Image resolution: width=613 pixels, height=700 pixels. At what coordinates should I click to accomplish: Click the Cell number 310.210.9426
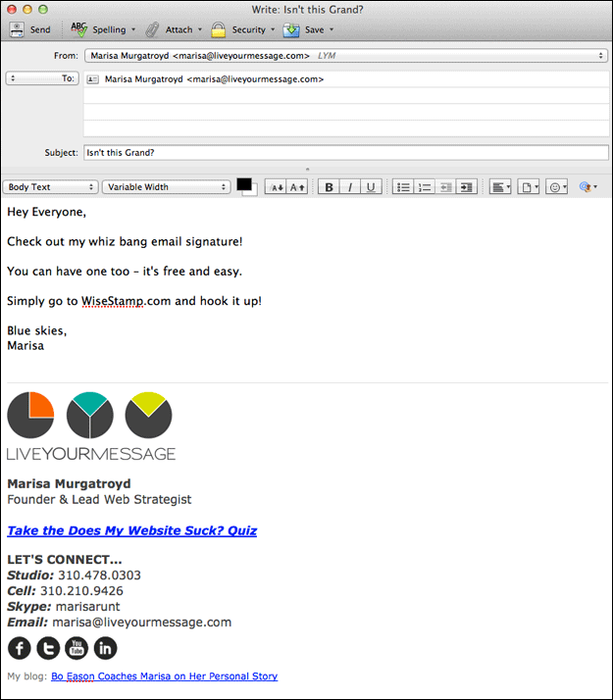coord(81,591)
